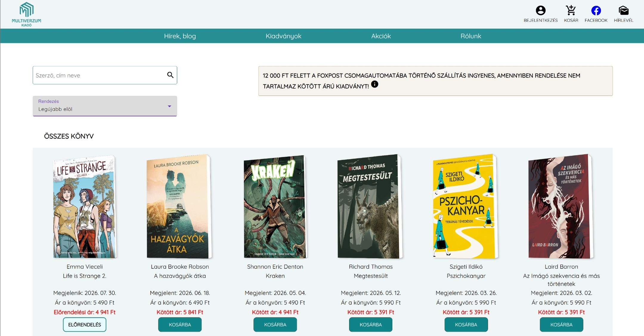Click the author name Laird Barron
Screen dimensions: 644x336
[x=561, y=267]
